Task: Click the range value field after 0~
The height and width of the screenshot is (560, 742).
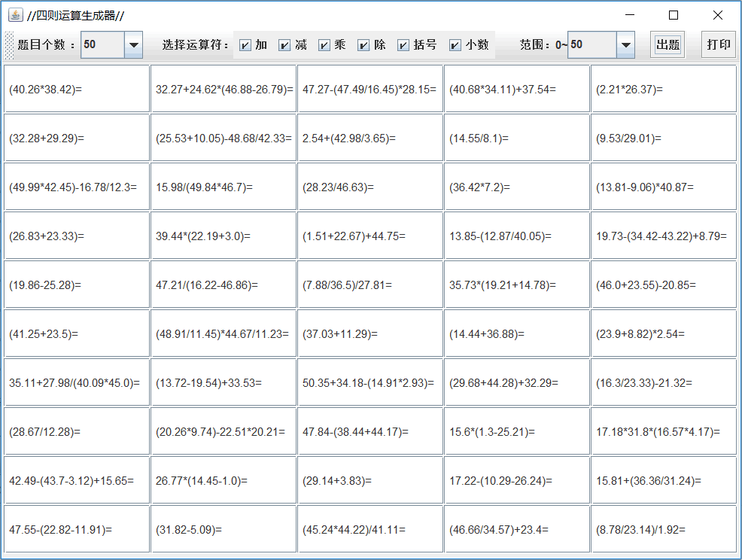Action: [592, 45]
